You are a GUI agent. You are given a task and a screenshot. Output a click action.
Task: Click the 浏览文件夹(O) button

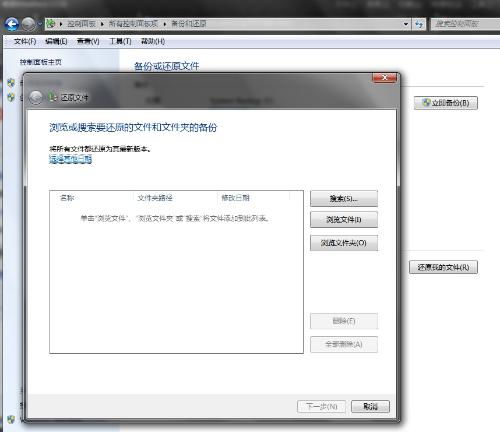[x=344, y=243]
